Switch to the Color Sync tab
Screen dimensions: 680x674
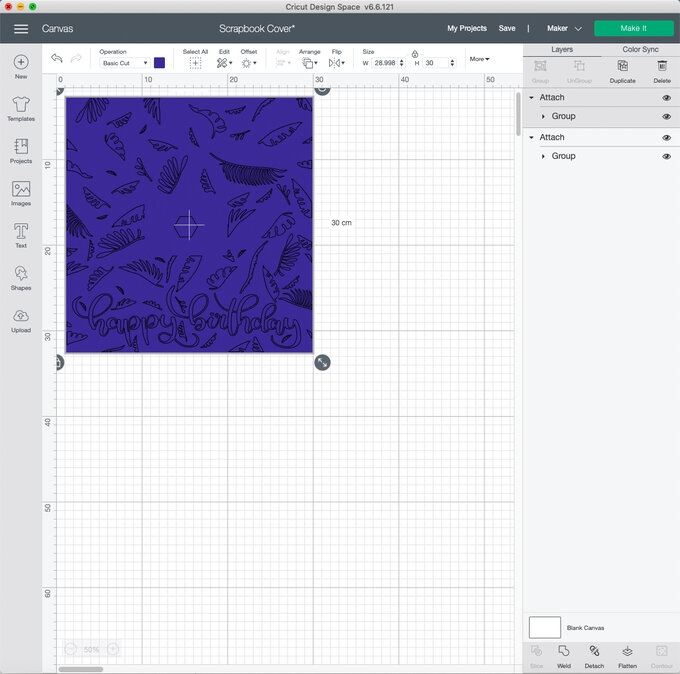[640, 49]
